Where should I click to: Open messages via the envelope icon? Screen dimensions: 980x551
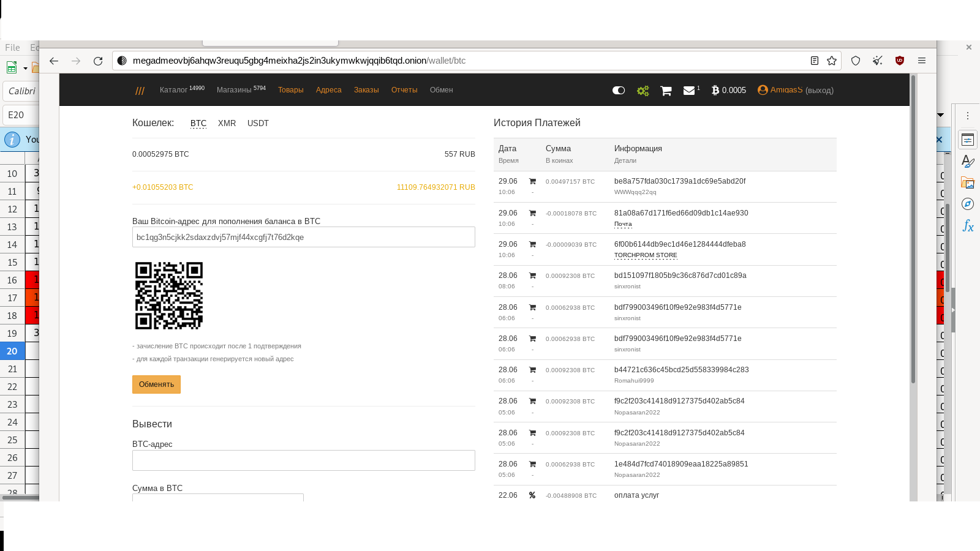[689, 91]
